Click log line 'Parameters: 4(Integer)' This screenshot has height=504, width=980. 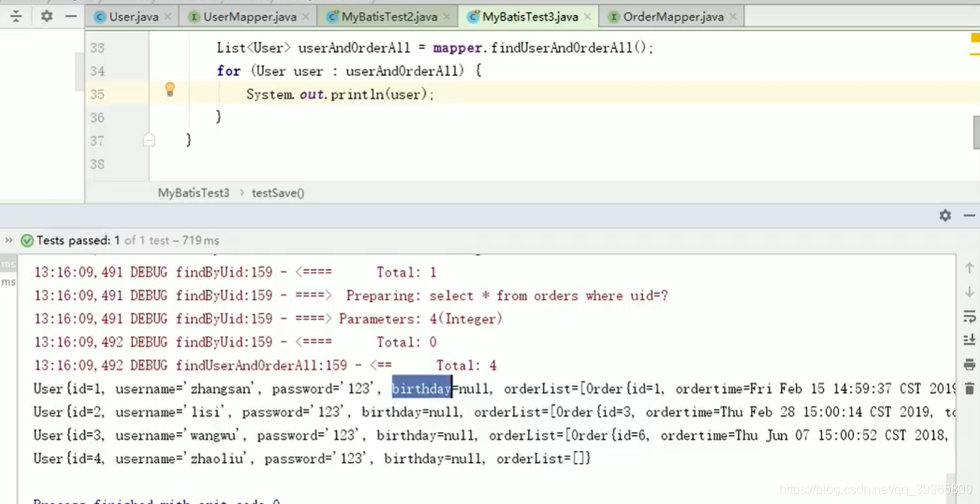[x=268, y=319]
